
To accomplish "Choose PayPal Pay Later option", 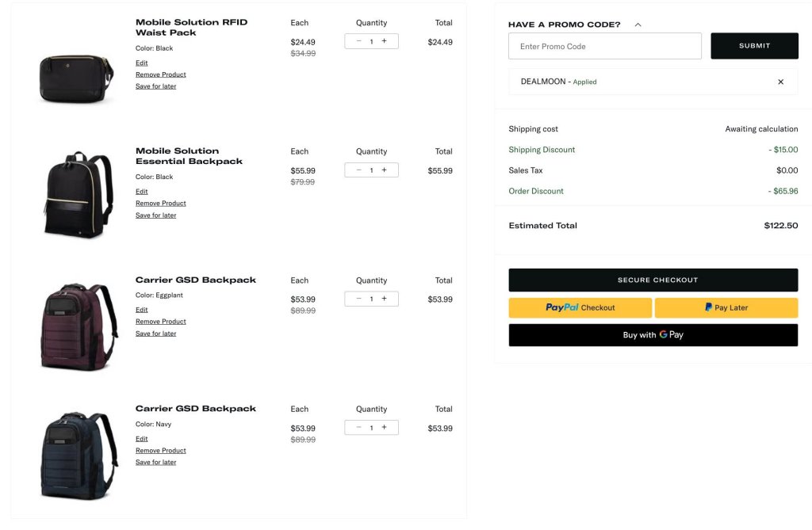I will 726,307.
